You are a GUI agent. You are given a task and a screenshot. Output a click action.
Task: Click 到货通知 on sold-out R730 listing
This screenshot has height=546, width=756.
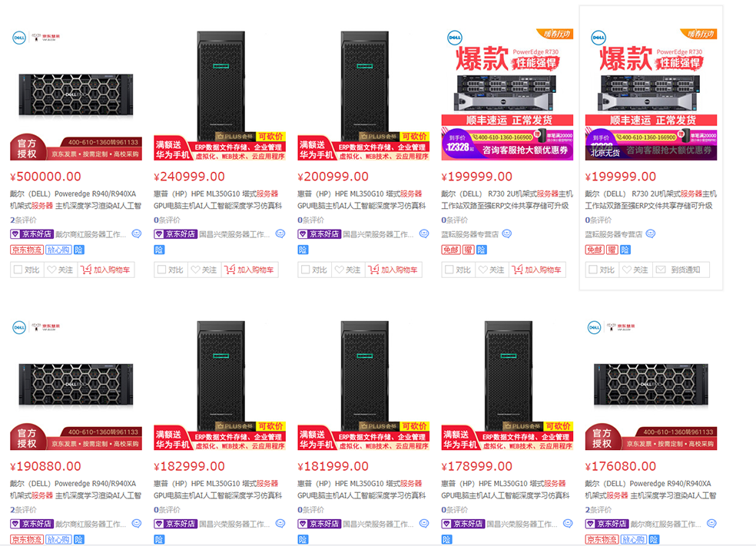point(680,270)
